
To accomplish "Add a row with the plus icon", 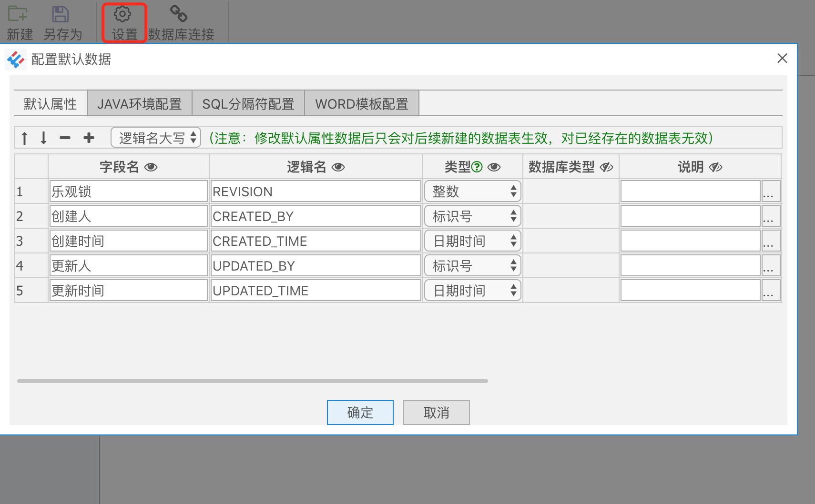I will click(89, 138).
